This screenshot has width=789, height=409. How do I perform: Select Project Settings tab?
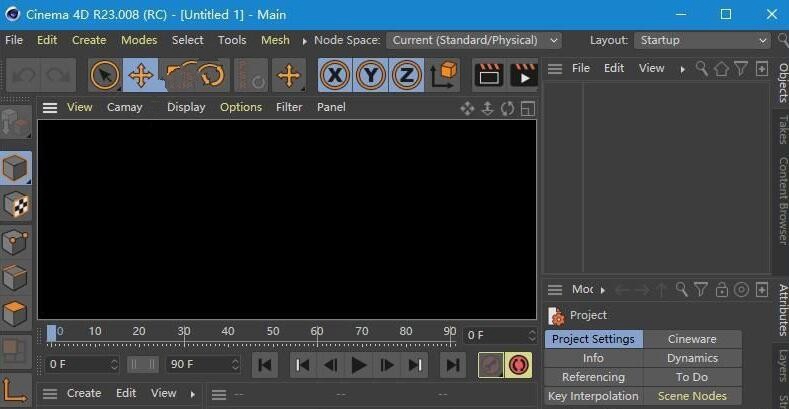pyautogui.click(x=593, y=339)
